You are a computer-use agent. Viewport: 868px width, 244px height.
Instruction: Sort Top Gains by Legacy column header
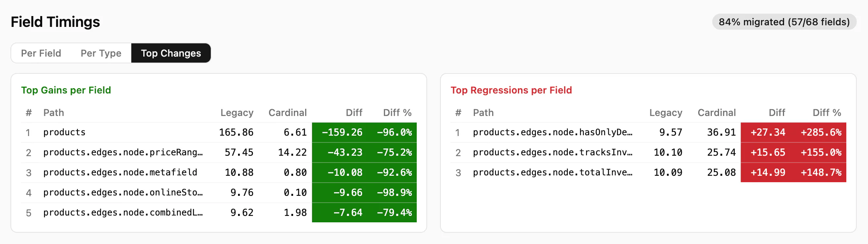236,113
